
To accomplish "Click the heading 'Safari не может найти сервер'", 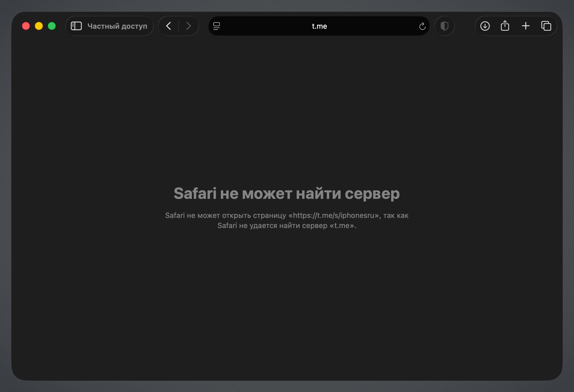I will point(287,193).
